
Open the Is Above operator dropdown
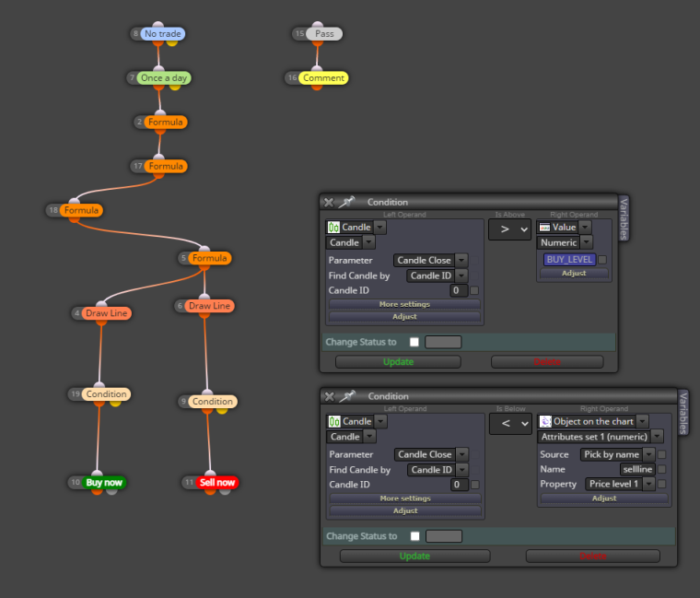click(509, 229)
